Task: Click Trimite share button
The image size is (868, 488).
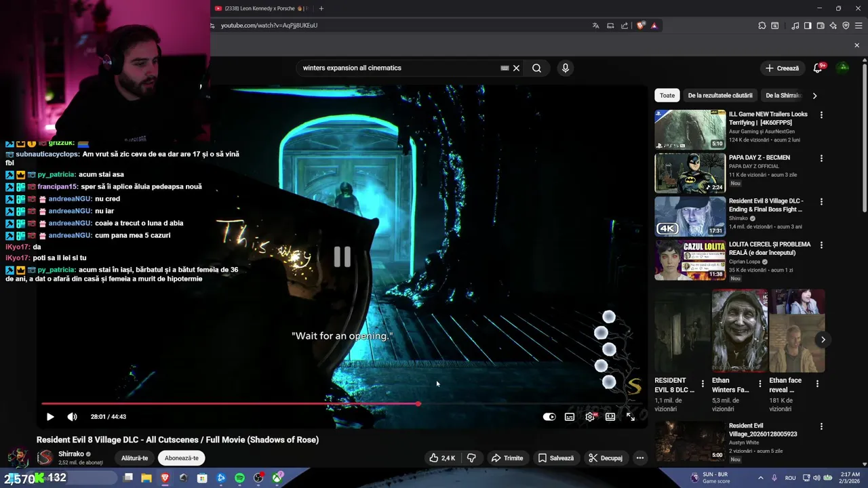Action: pyautogui.click(x=507, y=458)
